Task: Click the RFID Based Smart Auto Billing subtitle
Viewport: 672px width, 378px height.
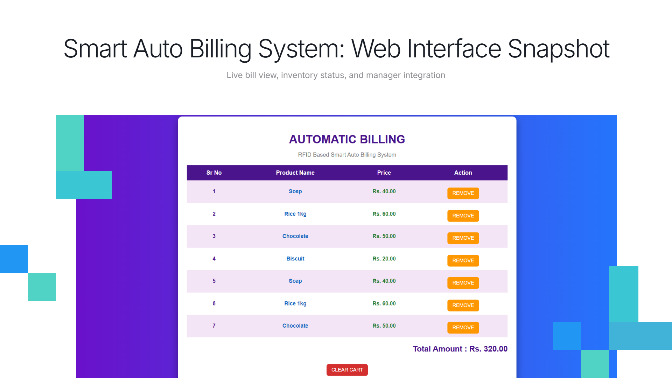Action: (347, 155)
